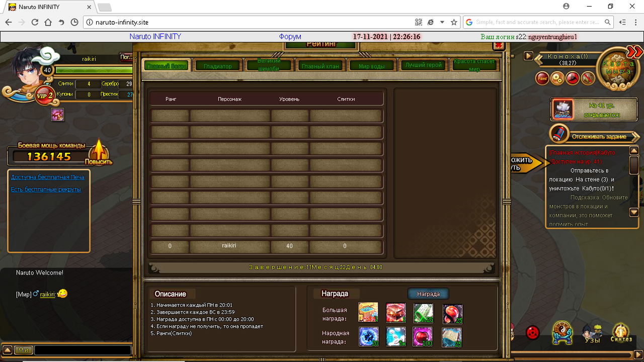
Task: Click the red sound round icon
Action: point(573,77)
